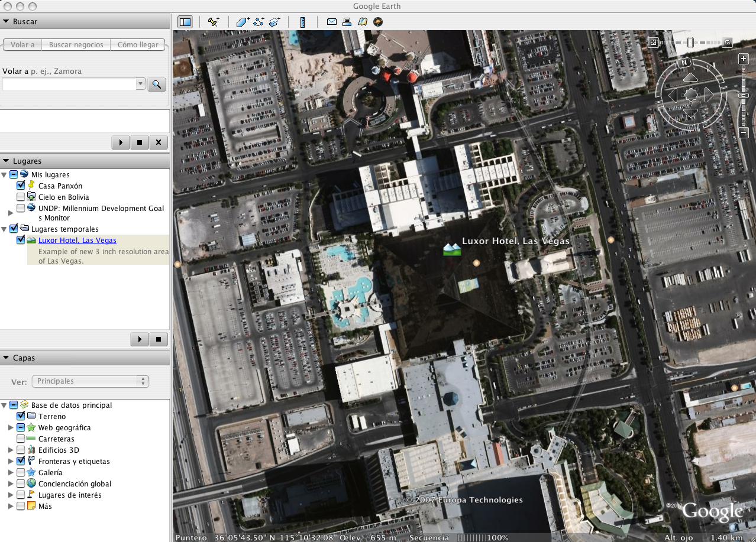Click the horizon view tilt icon
This screenshot has height=542, width=756.
point(728,42)
